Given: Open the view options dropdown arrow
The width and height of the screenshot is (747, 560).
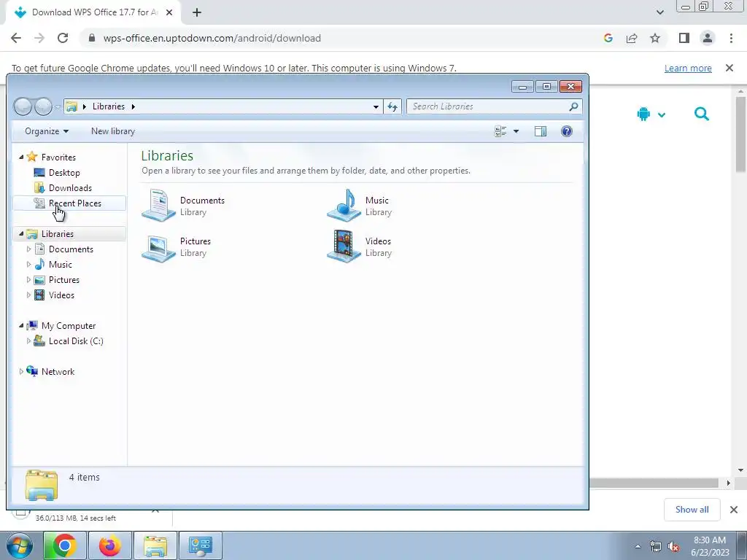Looking at the screenshot, I should click(x=516, y=131).
